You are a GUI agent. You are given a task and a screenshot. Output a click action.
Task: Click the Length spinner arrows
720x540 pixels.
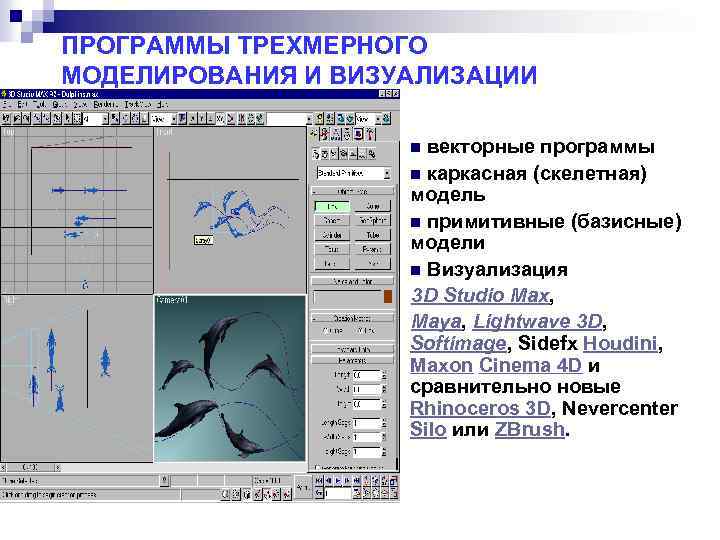coord(384,375)
